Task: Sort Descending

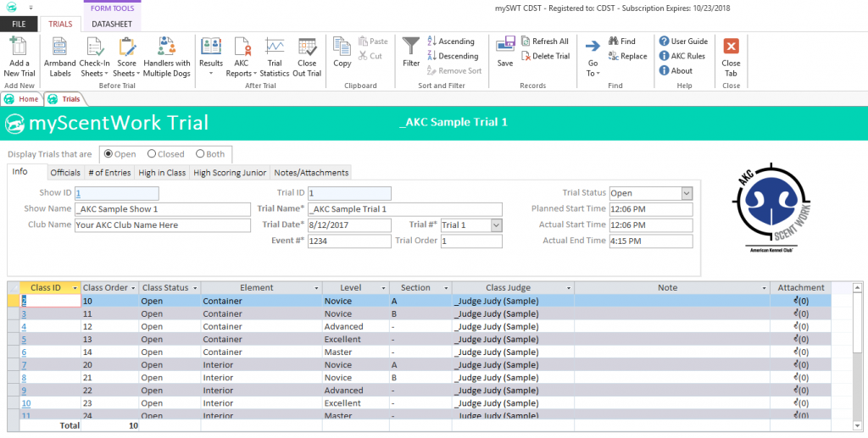Action: coord(453,56)
